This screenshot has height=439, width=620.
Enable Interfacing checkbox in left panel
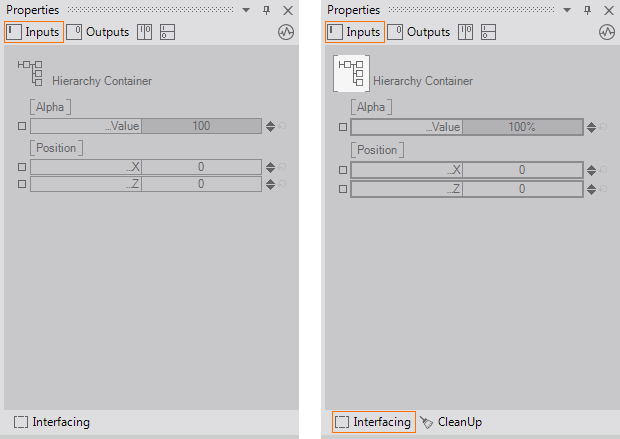[22, 422]
